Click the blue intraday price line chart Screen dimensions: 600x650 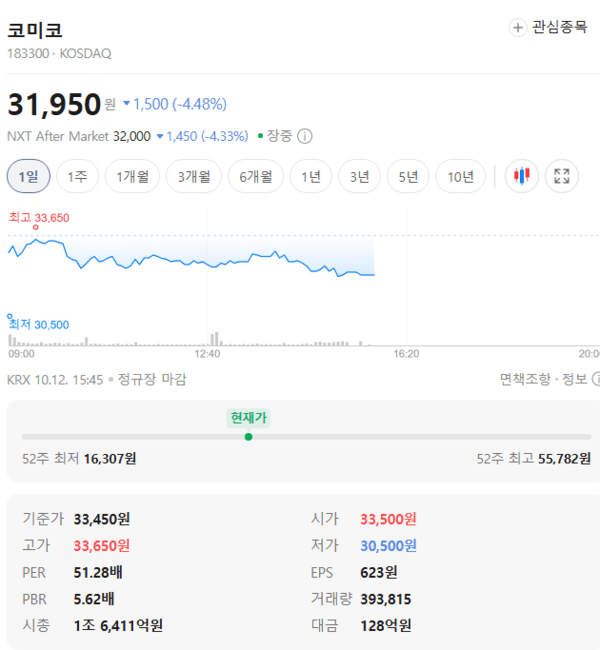click(x=191, y=258)
